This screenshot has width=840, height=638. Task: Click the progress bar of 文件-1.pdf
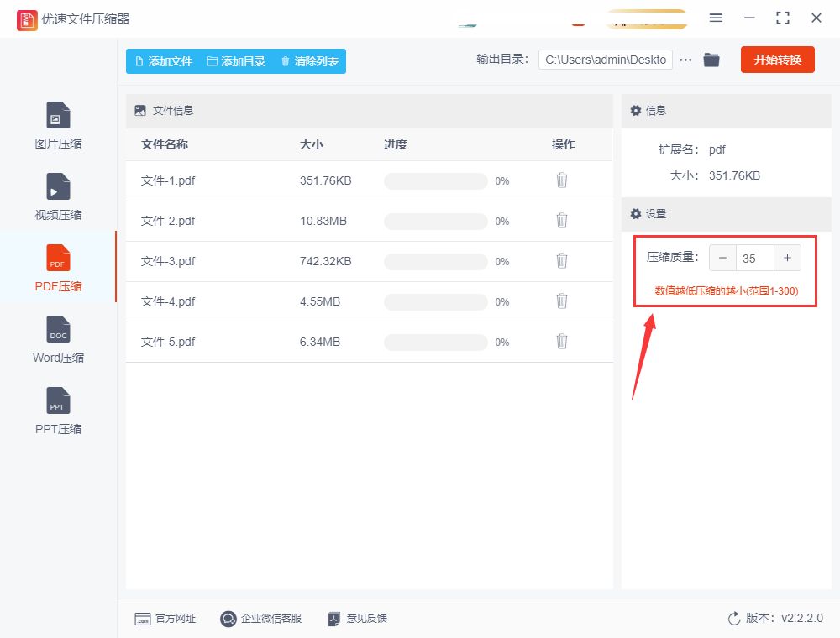pyautogui.click(x=435, y=181)
